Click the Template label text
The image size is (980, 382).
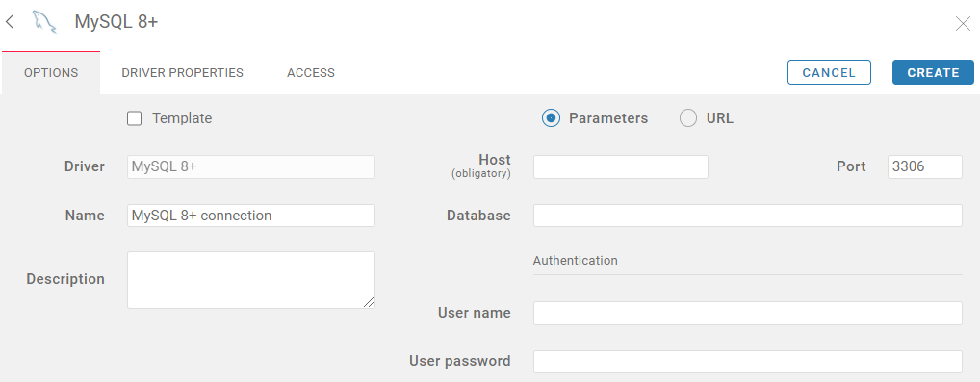[x=182, y=118]
